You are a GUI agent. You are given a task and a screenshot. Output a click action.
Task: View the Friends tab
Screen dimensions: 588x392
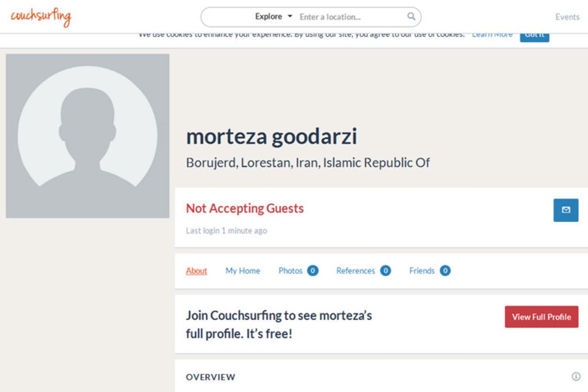click(x=422, y=271)
